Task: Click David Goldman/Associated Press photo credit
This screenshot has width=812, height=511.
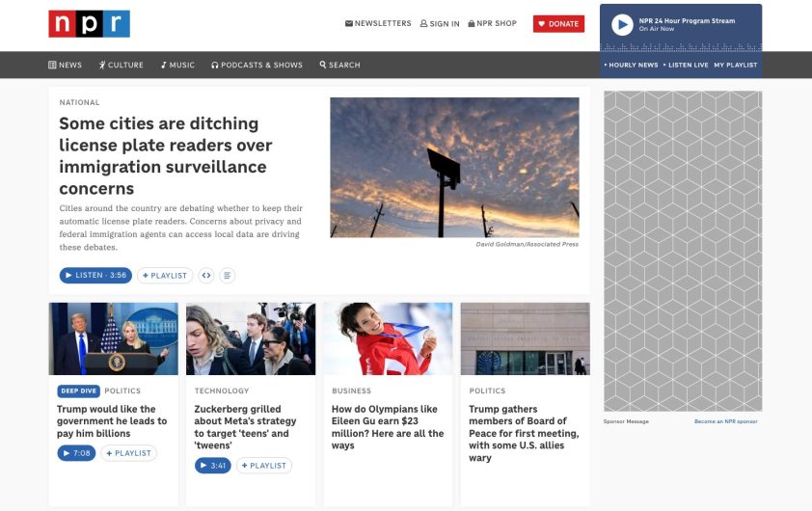Action: pos(528,244)
